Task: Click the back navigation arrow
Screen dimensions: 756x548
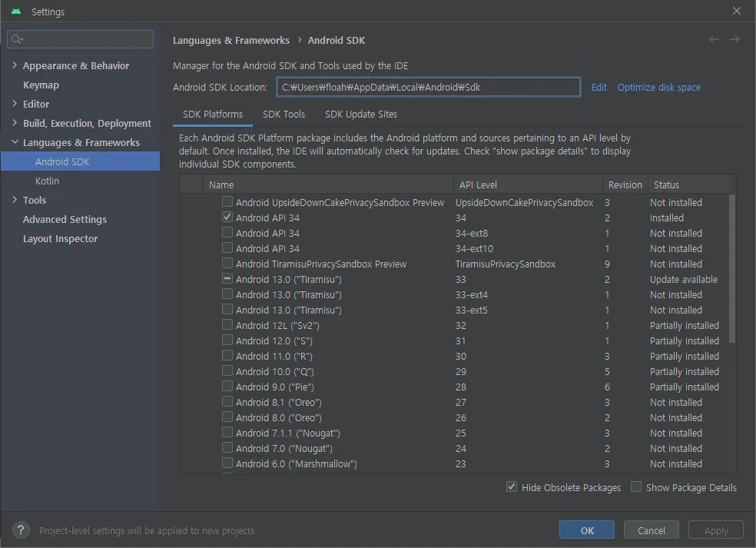Action: click(x=715, y=40)
